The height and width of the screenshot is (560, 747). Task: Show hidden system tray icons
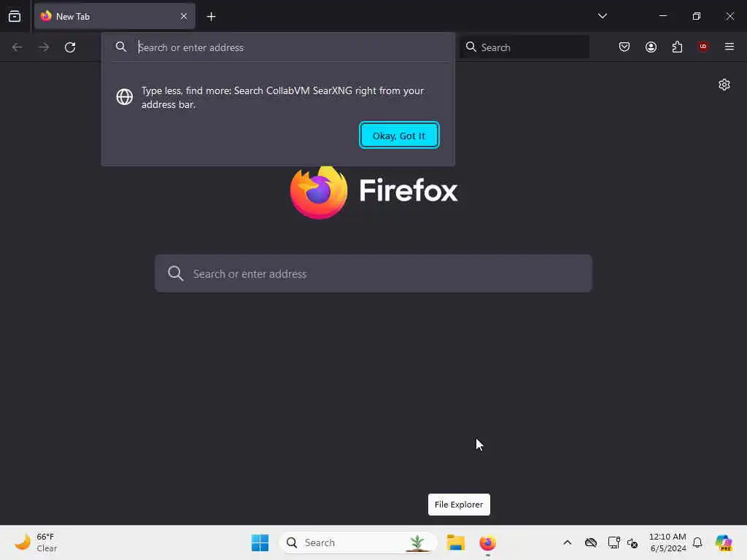pos(567,542)
